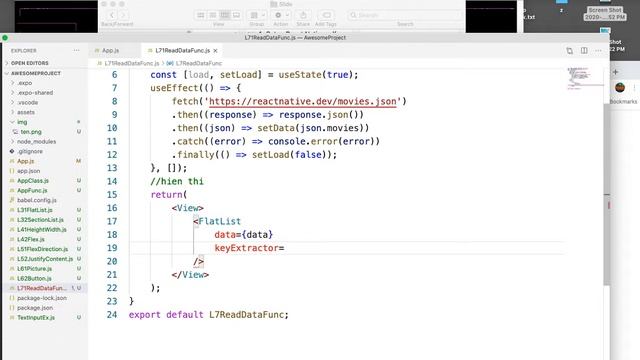Click the open changes icon in editor toolbar

click(569, 50)
